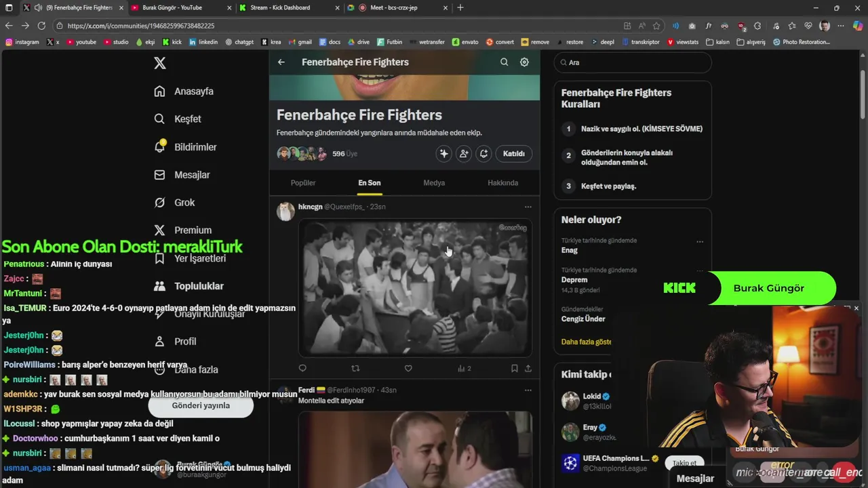Open Mesajlar in X sidebar
Screen dimensions: 868x488
[x=182, y=175]
